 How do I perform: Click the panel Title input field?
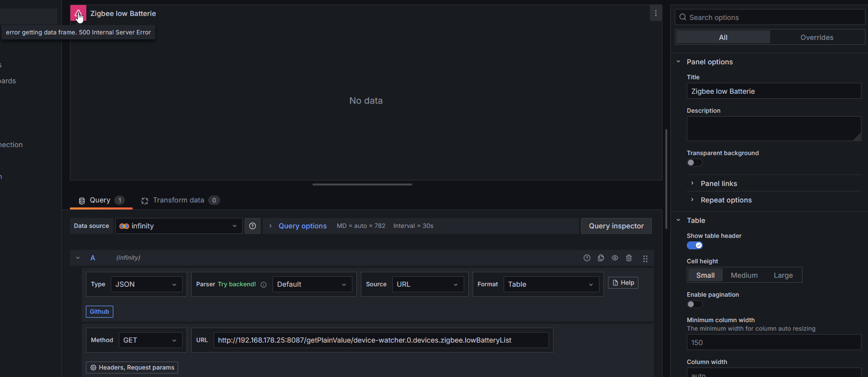[774, 91]
